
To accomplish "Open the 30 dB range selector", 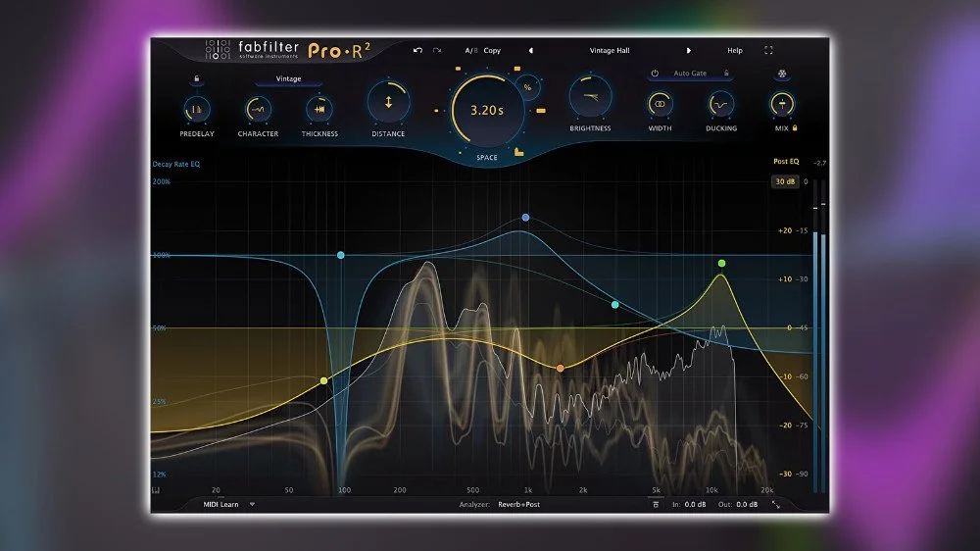I will 785,181.
